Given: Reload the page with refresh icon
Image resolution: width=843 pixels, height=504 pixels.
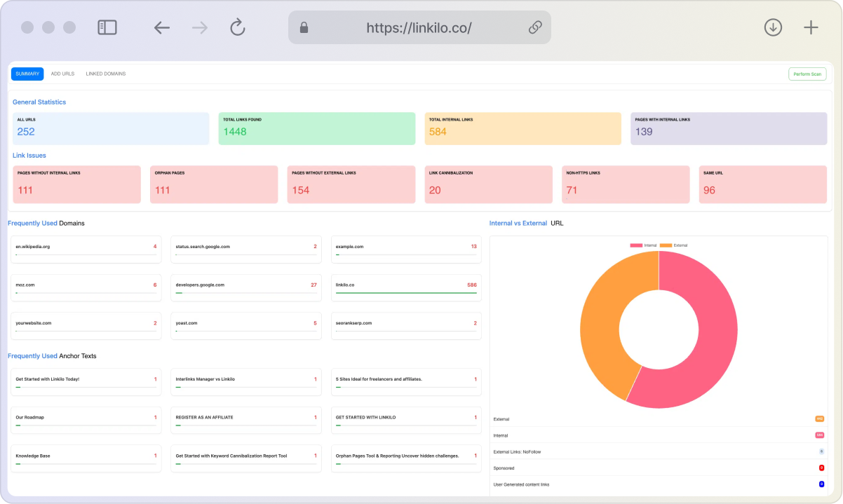Looking at the screenshot, I should click(238, 27).
